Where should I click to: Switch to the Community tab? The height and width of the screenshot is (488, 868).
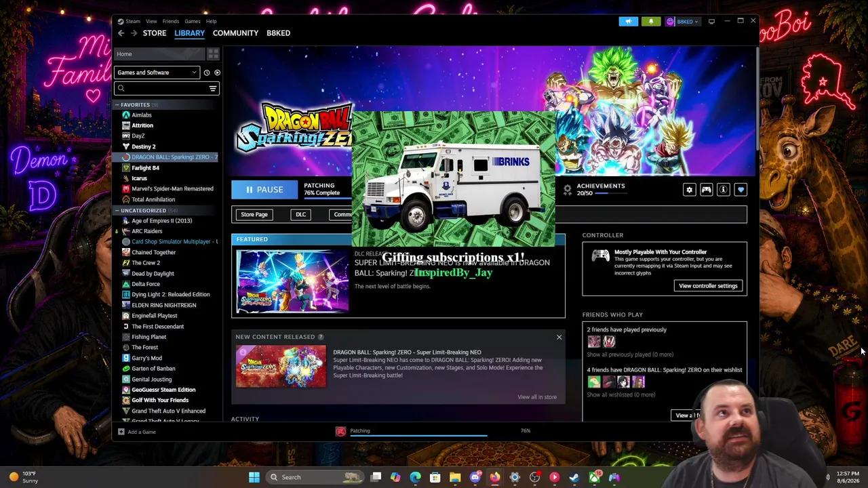point(235,33)
